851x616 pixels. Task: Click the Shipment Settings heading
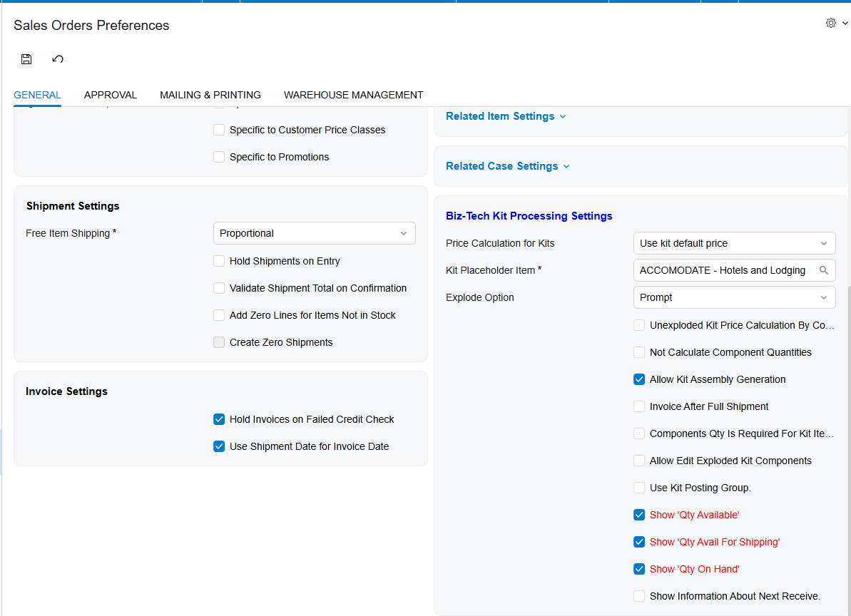click(x=73, y=206)
